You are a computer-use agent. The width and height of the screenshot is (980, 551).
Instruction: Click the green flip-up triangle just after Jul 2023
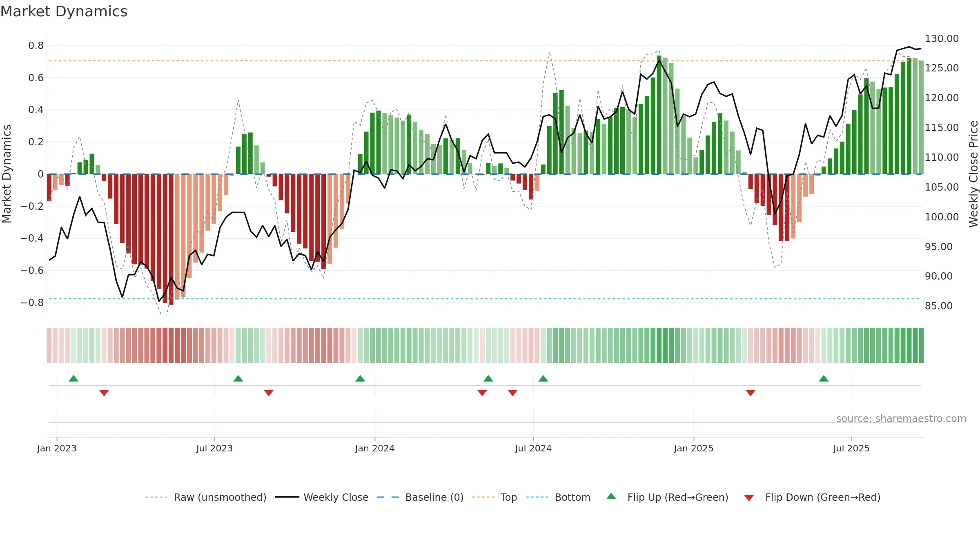238,379
